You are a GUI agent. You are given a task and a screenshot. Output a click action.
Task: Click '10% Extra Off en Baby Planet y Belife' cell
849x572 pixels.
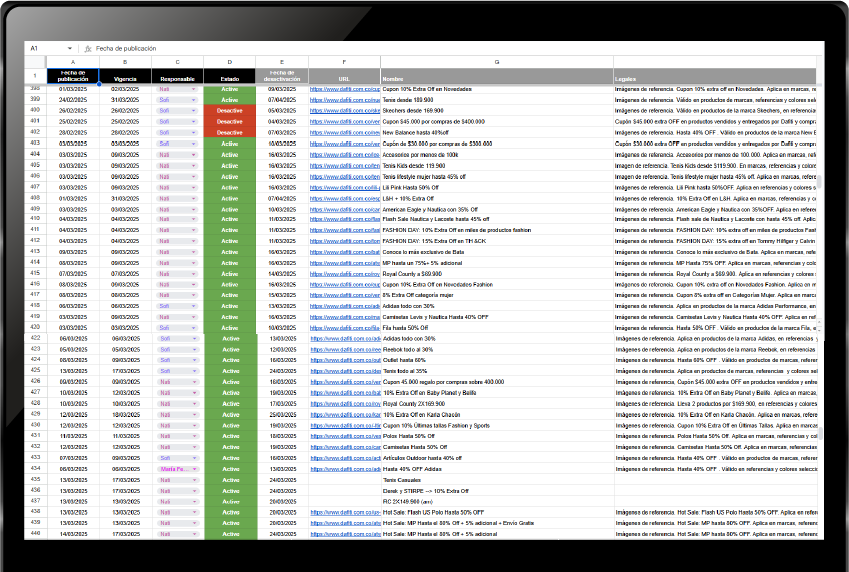[498, 393]
